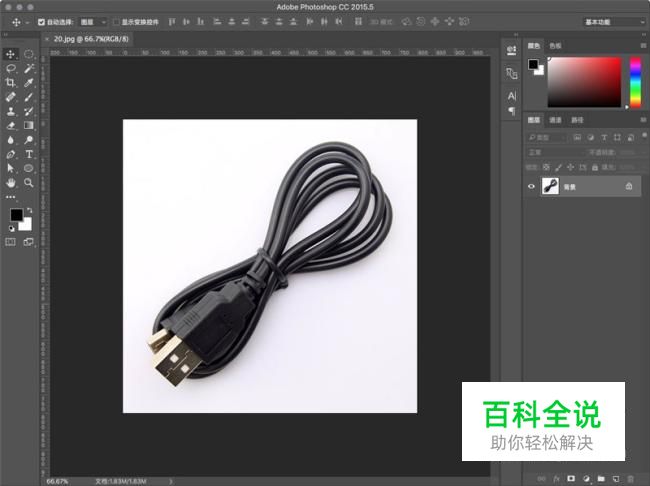650x486 pixels.
Task: Switch to the Swatches panel tab
Action: click(x=555, y=46)
